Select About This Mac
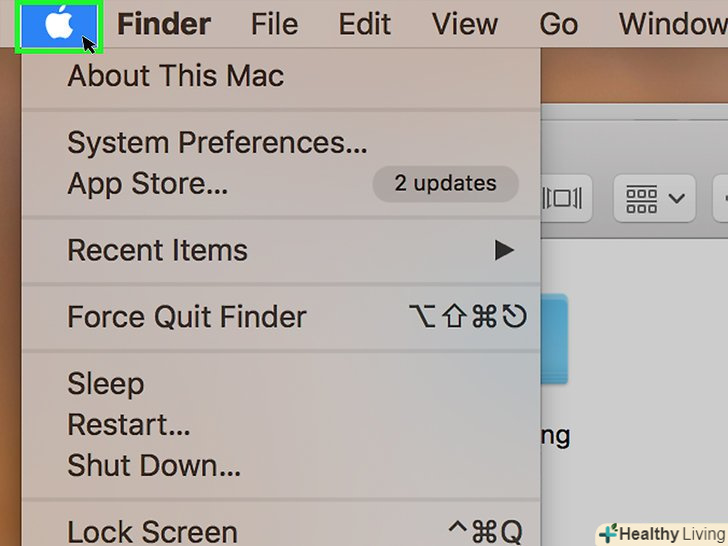 175,76
